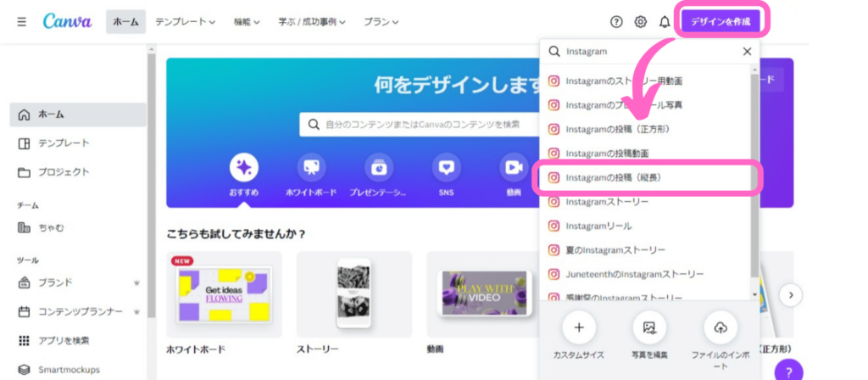Click the カスタムサイズ plus button
The height and width of the screenshot is (380, 868).
[579, 328]
